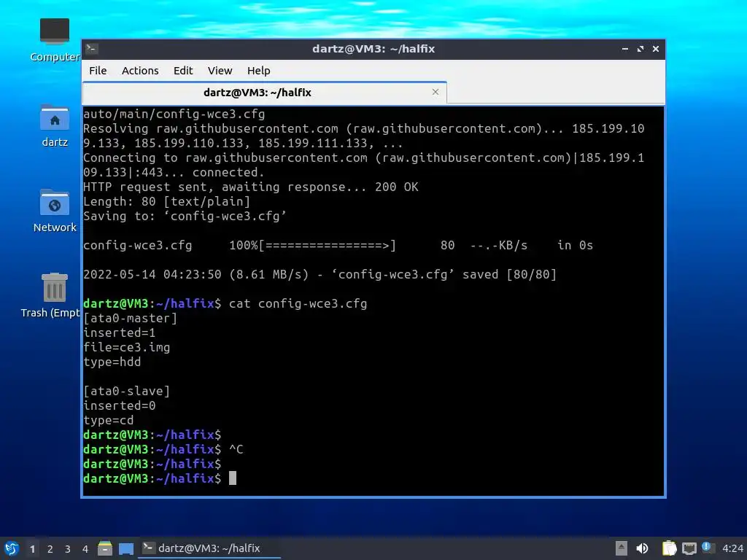The image size is (747, 560).
Task: Close the dartz@VM3 terminal tab
Action: [435, 92]
